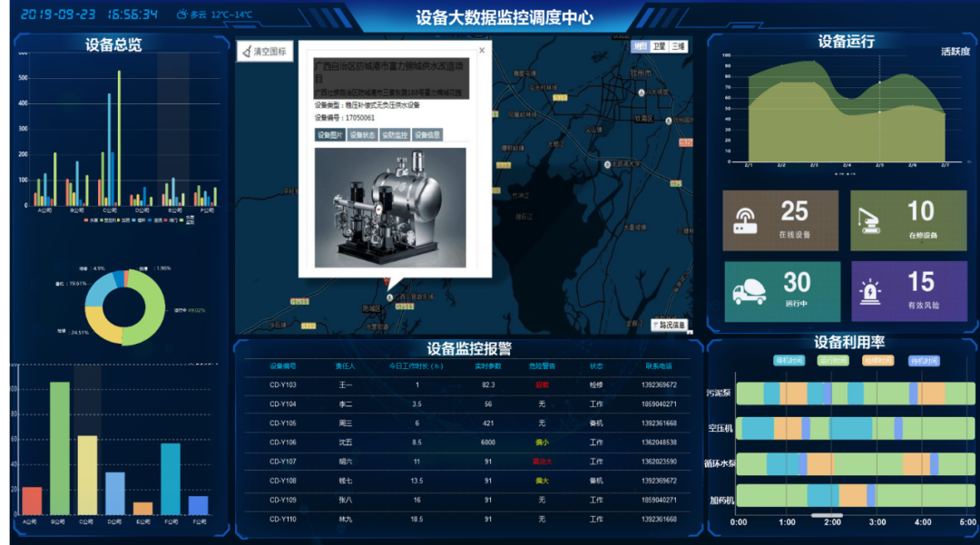Switch map to 三维 3D view
This screenshot has width=980, height=545.
point(679,46)
